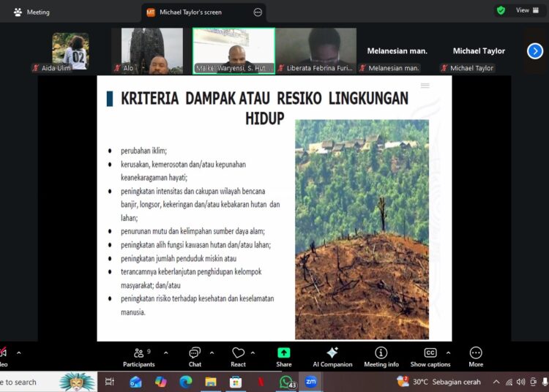This screenshot has width=549, height=392.
Task: Expand Chat options caret
Action: pyautogui.click(x=212, y=353)
